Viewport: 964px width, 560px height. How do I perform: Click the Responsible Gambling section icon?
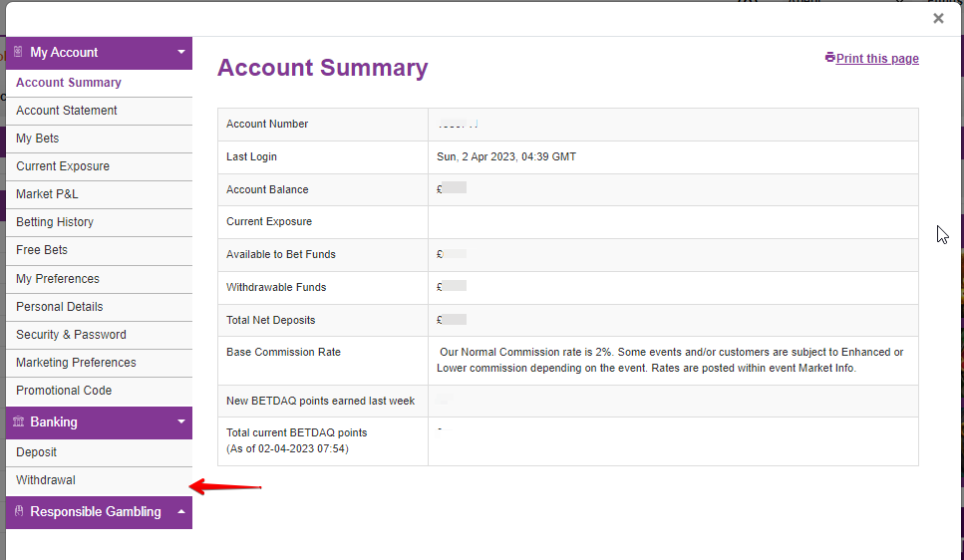19,511
